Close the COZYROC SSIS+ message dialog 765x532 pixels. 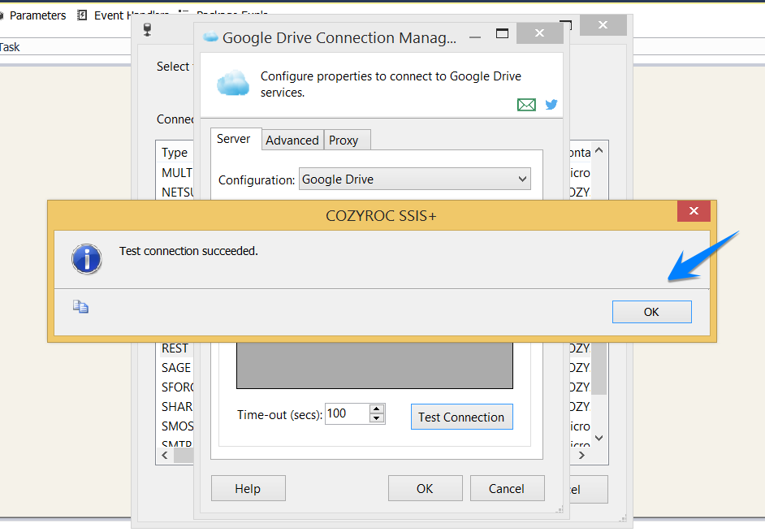tap(694, 211)
